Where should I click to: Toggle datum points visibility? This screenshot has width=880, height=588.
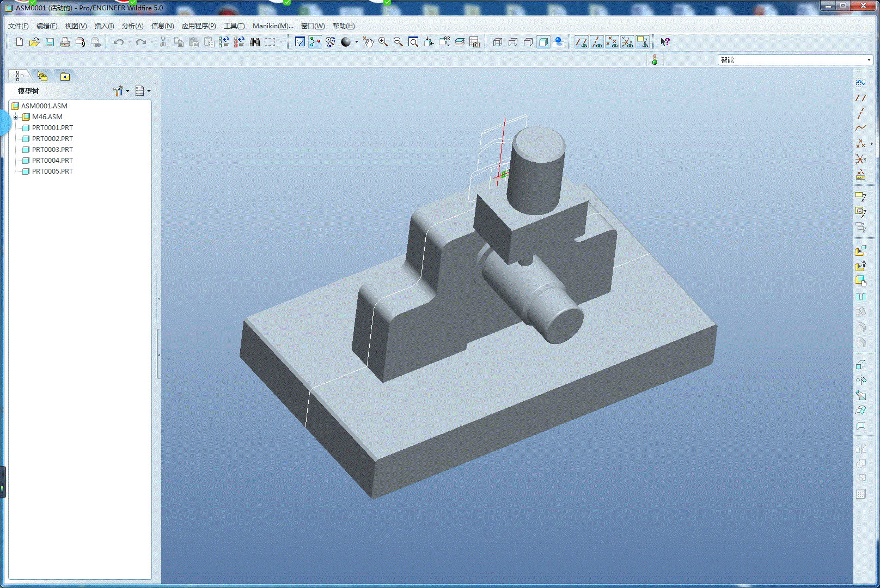(x=612, y=42)
